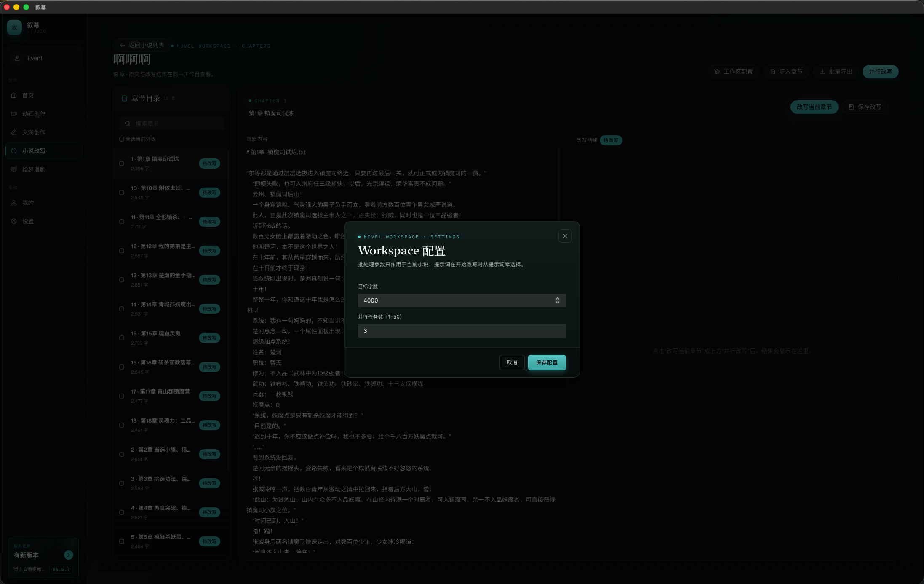Click the 目标字数 stepper arrows

[557, 300]
